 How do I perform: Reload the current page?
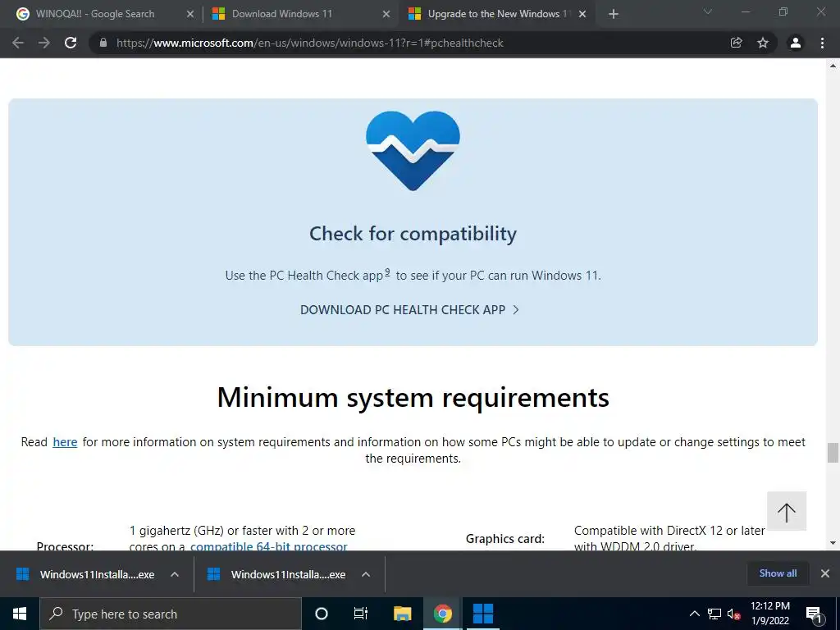(71, 43)
